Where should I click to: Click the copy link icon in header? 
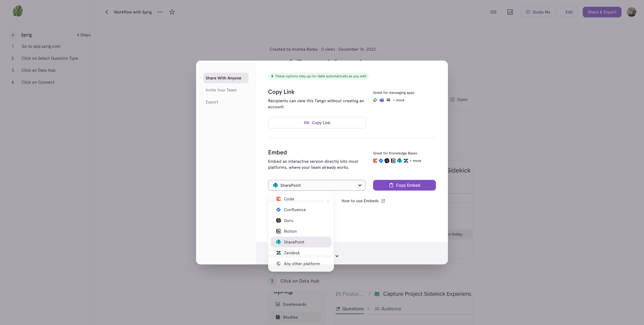493,12
